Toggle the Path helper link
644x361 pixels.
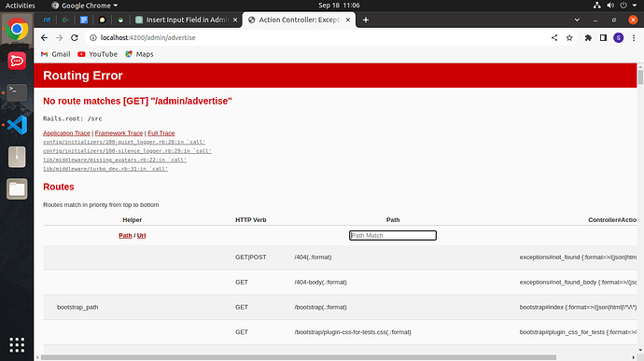(125, 236)
